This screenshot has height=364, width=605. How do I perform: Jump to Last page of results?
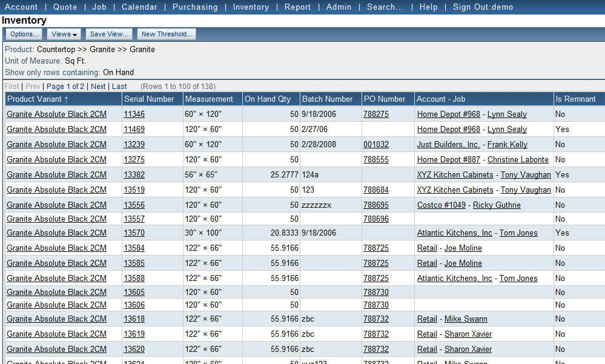coord(119,87)
